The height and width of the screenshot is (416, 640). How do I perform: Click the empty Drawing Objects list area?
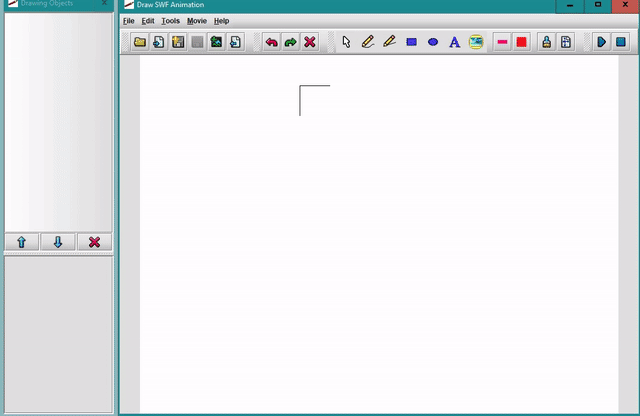point(58,122)
